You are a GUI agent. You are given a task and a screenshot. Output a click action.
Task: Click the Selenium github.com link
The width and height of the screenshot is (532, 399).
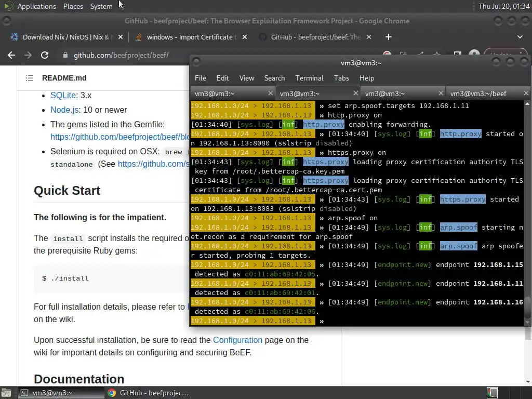click(x=153, y=164)
